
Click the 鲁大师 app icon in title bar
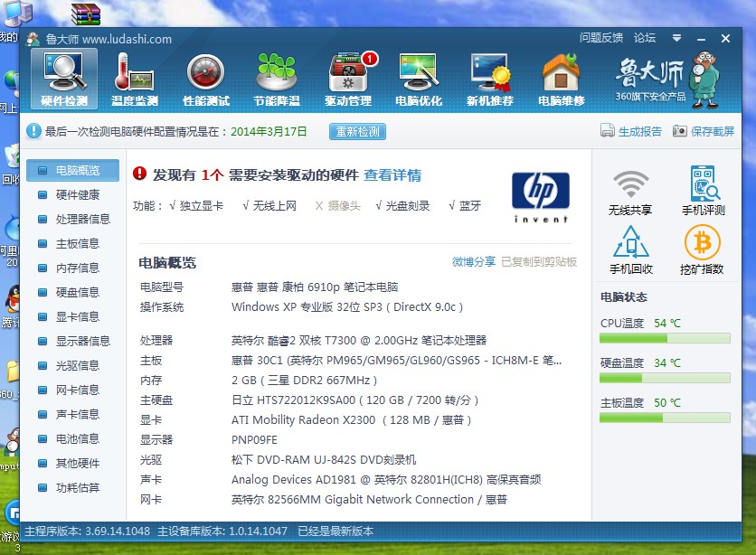(33, 39)
